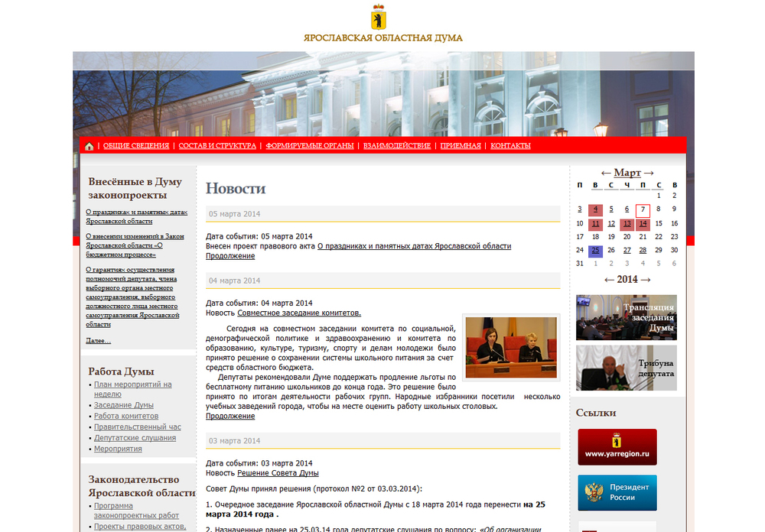
Task: Open bill «О гарантиях осуществления полномочий депутата»
Action: click(x=132, y=297)
